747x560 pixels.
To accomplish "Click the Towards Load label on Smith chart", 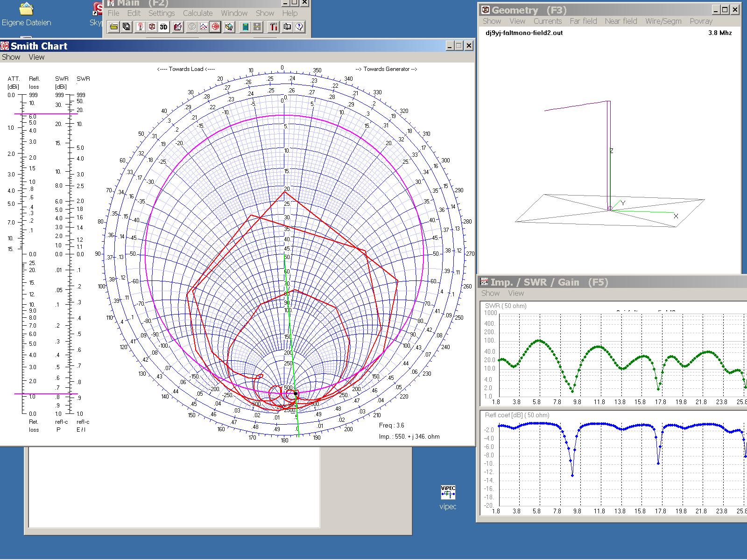I will pyautogui.click(x=186, y=69).
